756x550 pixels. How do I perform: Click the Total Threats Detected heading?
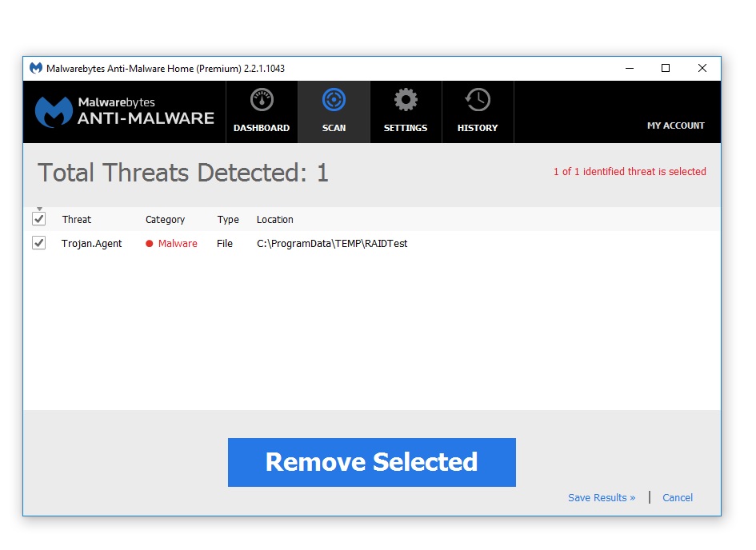183,173
